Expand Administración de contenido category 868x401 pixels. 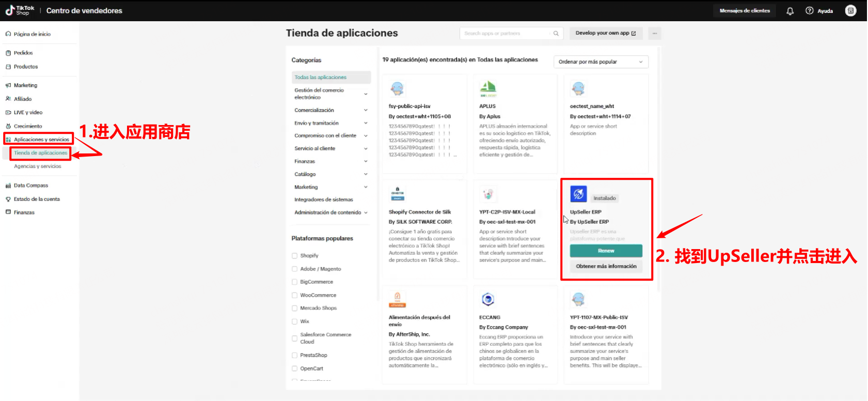(x=366, y=212)
